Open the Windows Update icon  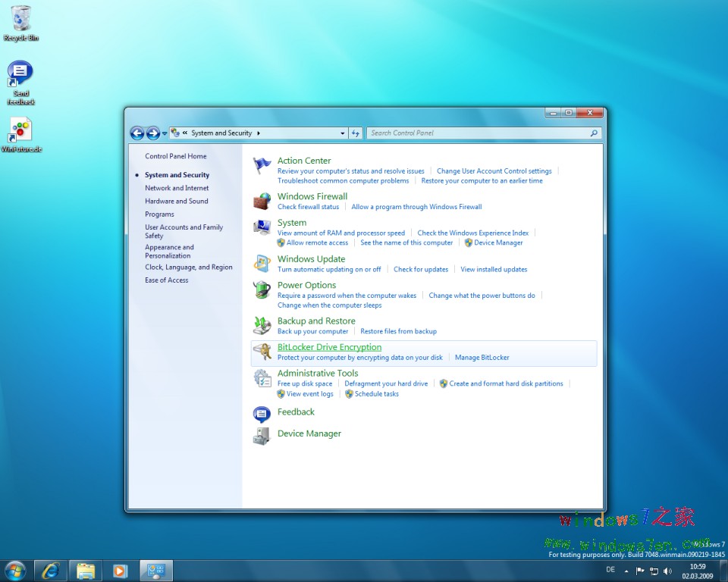262,263
